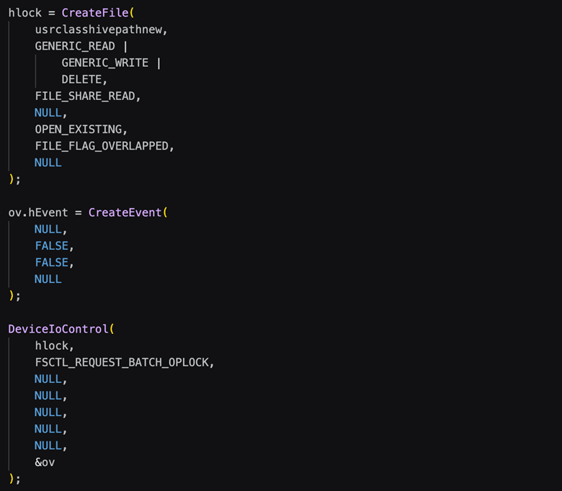Click the usrclasshivepathnew argument

[98, 30]
